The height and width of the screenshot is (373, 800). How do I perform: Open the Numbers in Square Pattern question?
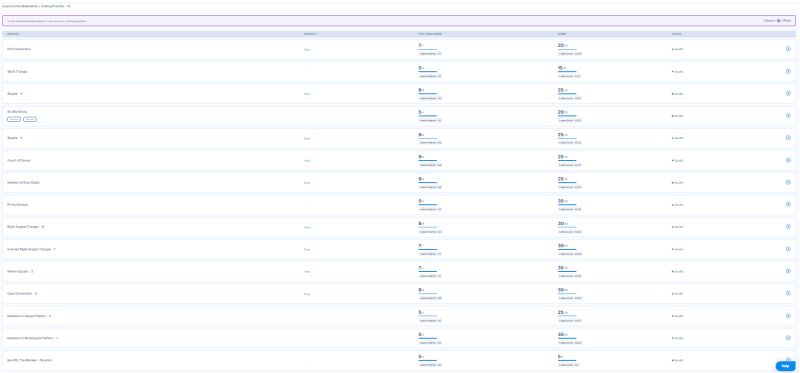click(x=29, y=316)
